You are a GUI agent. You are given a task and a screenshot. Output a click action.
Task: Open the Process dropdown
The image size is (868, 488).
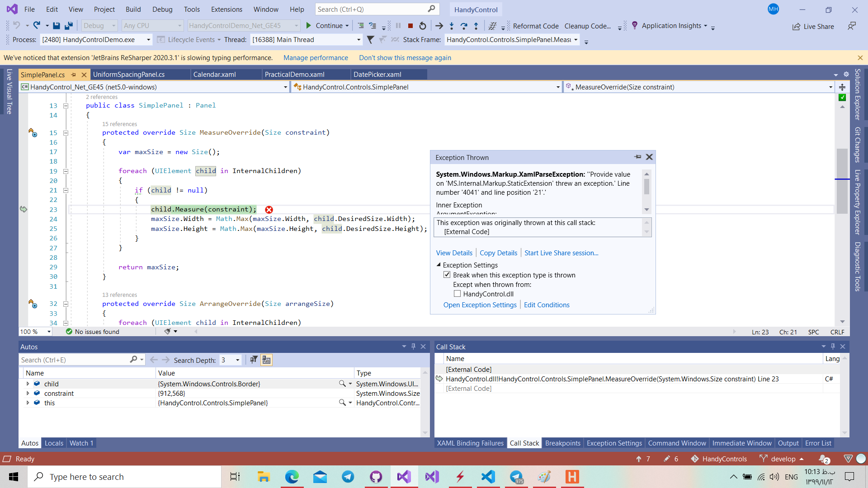(148, 40)
